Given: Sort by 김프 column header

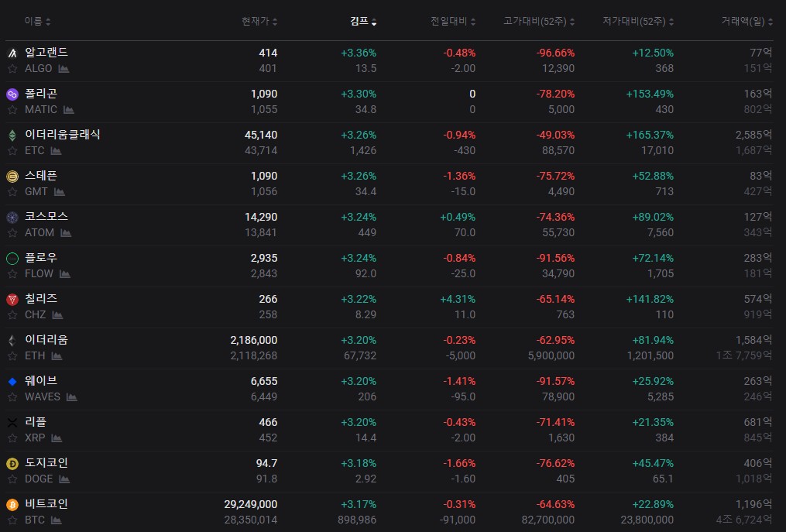Looking at the screenshot, I should (363, 21).
